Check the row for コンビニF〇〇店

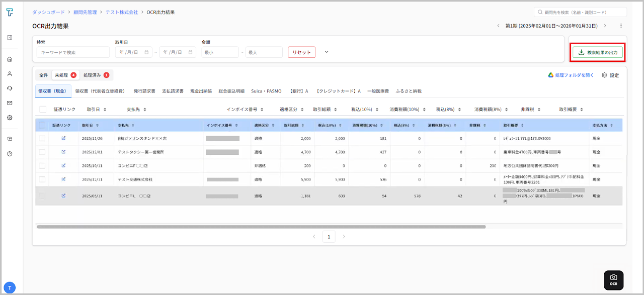pos(42,165)
